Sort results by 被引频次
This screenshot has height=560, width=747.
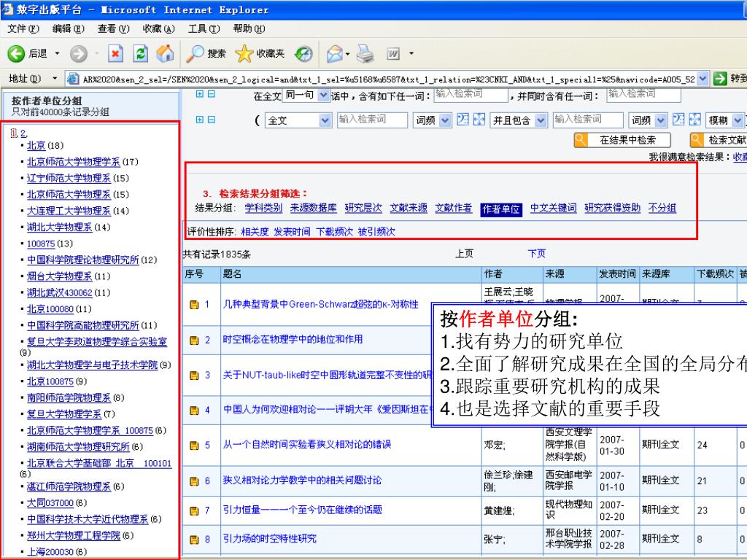[x=376, y=232]
